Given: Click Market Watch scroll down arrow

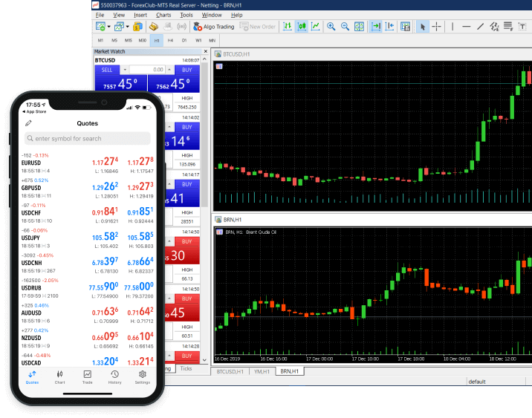Looking at the screenshot, I should tap(204, 360).
